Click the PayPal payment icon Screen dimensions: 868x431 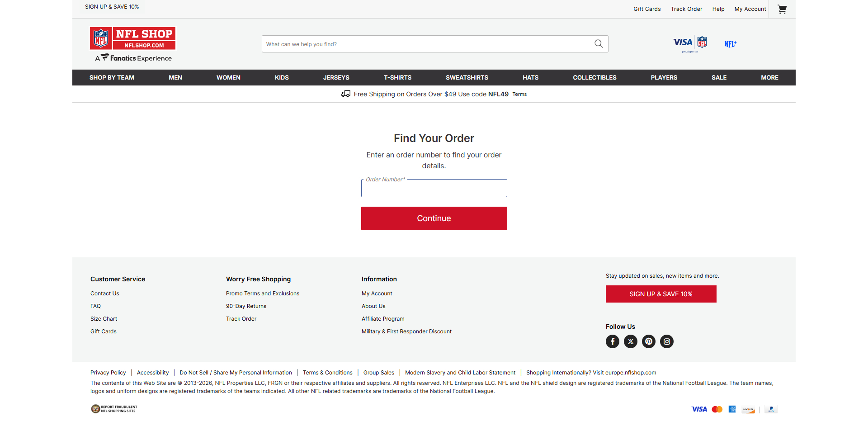point(771,409)
